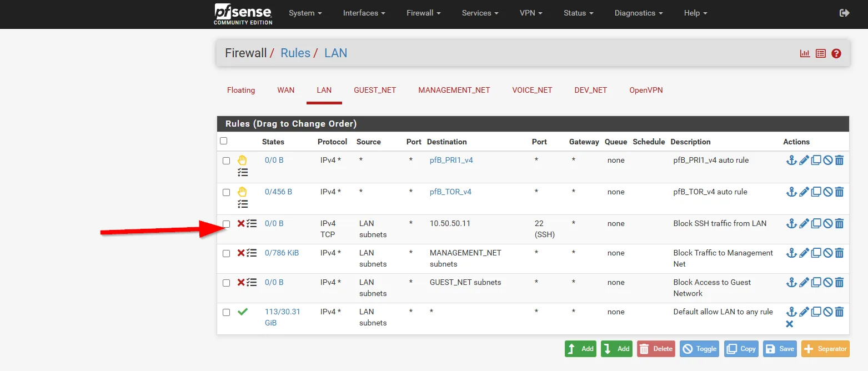868x371 pixels.
Task: Open the OpenVPN rules tab
Action: coord(646,90)
